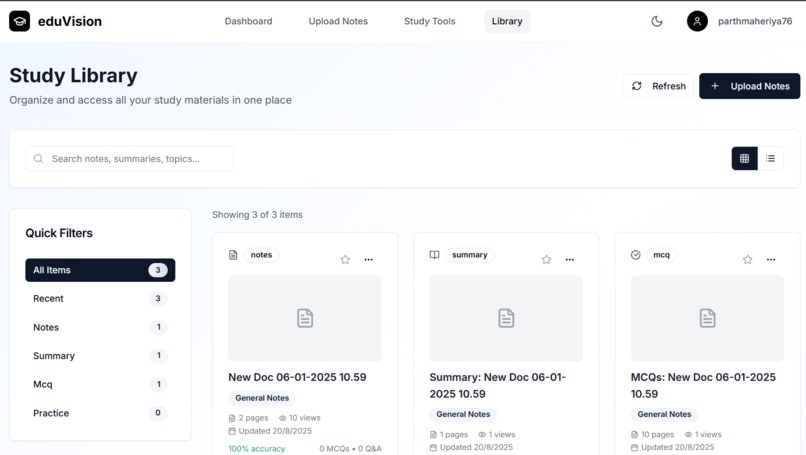Viewport: 806px width, 455px height.
Task: Open more options on summary card
Action: click(570, 260)
